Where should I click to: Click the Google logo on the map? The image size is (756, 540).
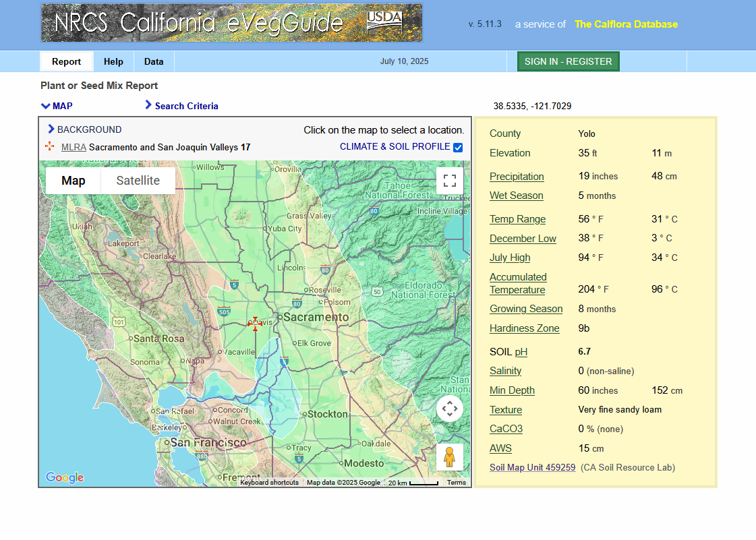click(x=64, y=477)
